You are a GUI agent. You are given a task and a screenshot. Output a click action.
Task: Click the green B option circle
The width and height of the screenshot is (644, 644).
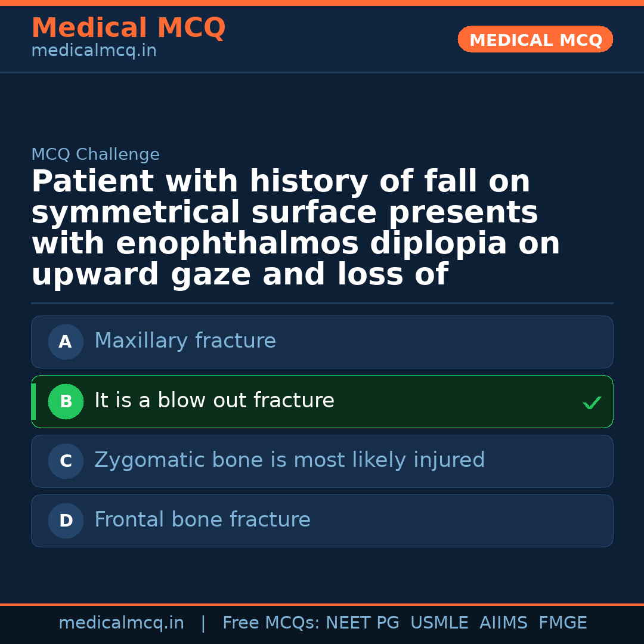pyautogui.click(x=66, y=402)
